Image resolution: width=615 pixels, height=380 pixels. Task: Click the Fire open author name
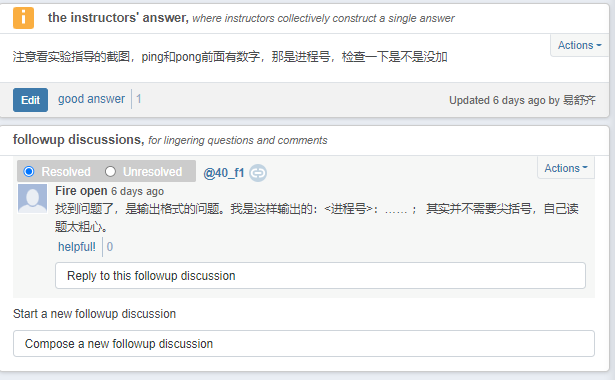[x=81, y=191]
